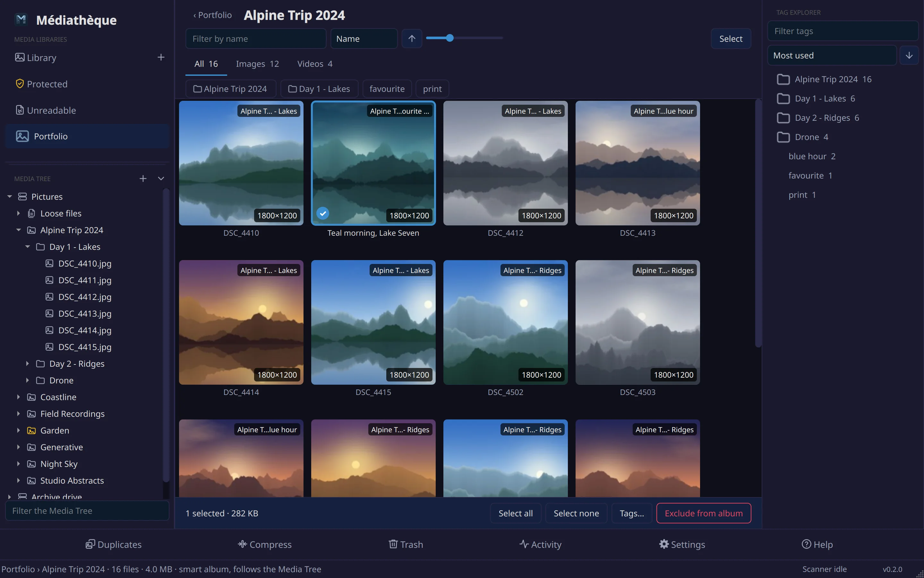Collapse the Pictures tree node
The image size is (924, 578).
(x=10, y=197)
